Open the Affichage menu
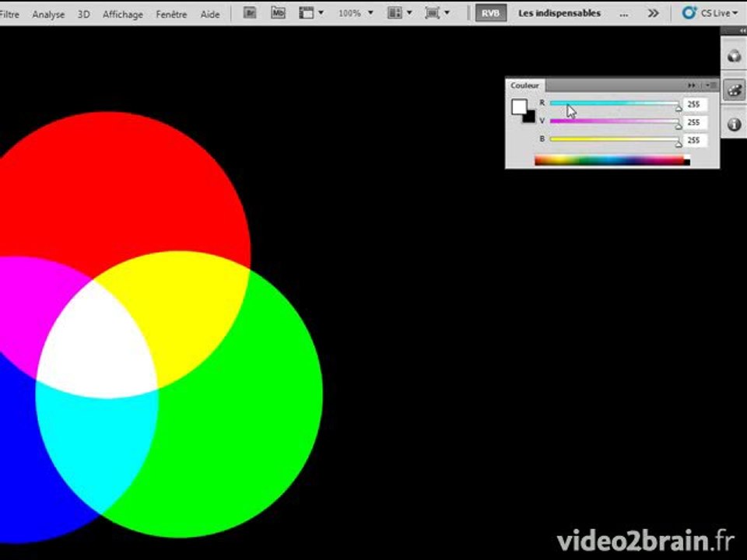747x560 pixels. click(122, 14)
